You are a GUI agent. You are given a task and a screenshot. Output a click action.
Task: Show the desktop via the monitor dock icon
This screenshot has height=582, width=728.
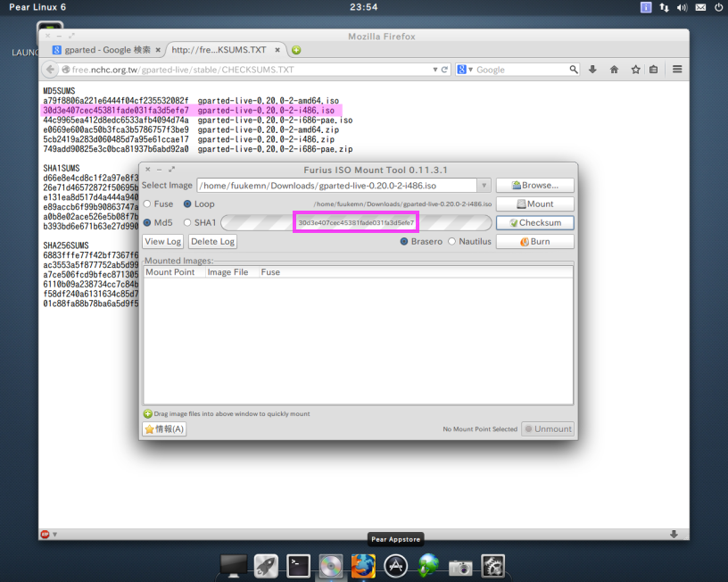(234, 566)
